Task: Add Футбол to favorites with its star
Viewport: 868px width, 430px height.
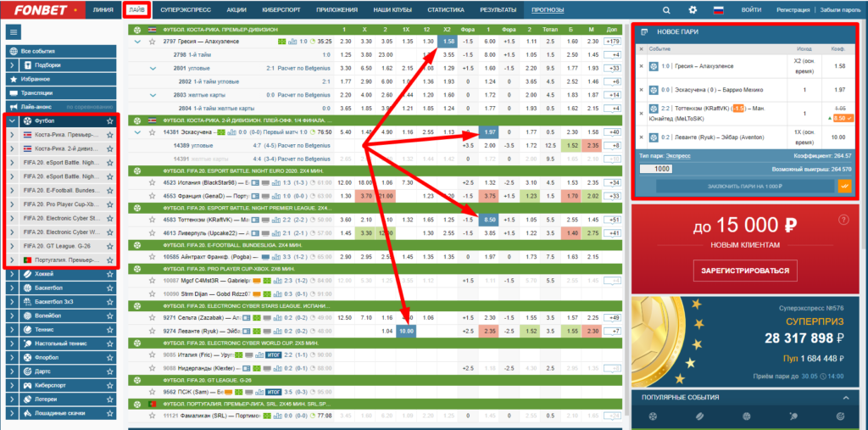Action: point(109,120)
